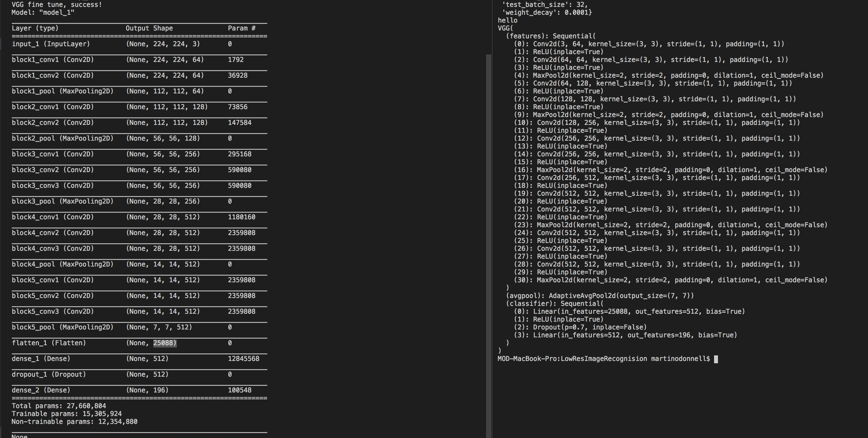Click the 'weight_decay': 0.0001 line
Viewport: 868px width, 438px height.
[547, 12]
